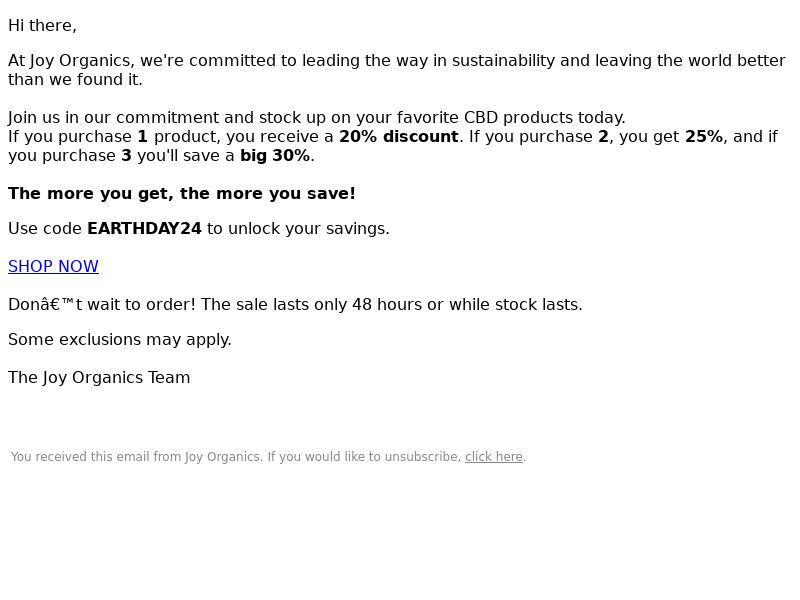
Task: Click 'Use code' text before promo code
Action: pos(45,229)
